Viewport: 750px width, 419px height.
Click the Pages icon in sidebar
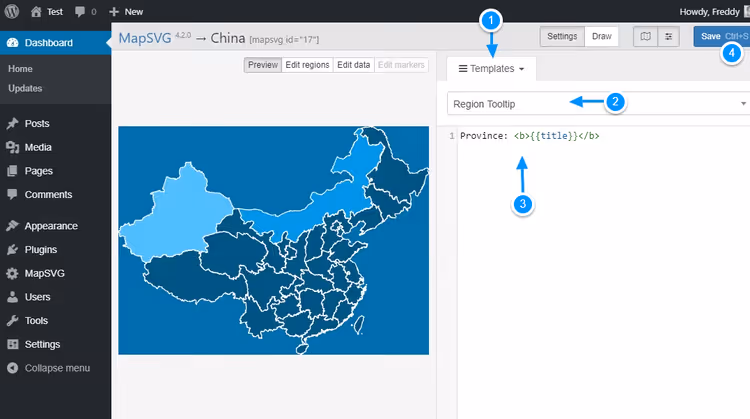[x=12, y=171]
